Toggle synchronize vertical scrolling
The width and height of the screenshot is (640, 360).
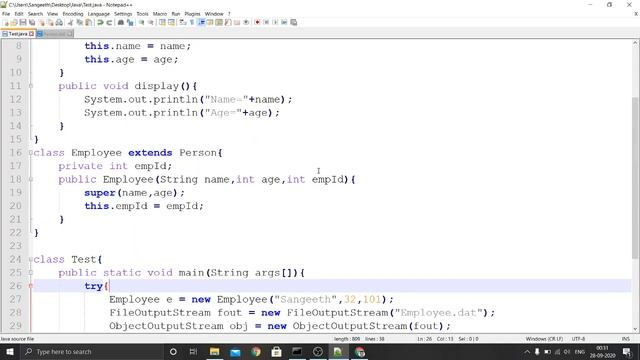click(x=162, y=22)
